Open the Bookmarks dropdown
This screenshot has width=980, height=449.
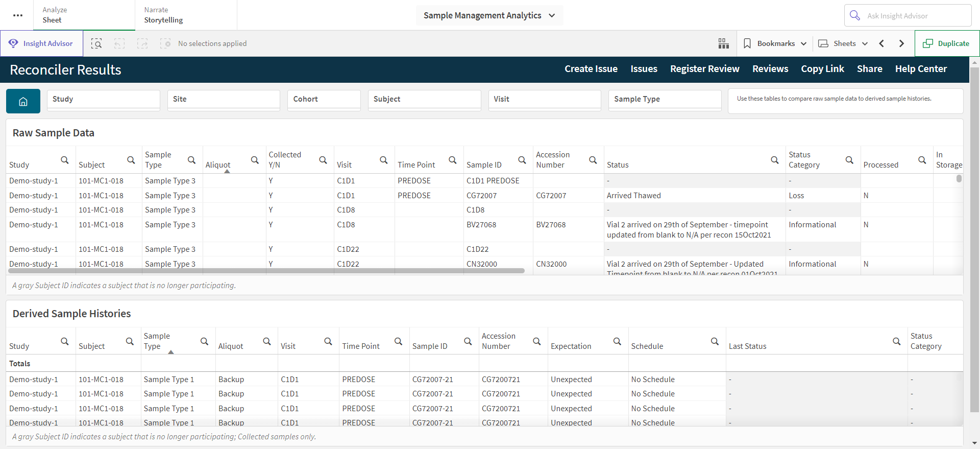tap(775, 43)
